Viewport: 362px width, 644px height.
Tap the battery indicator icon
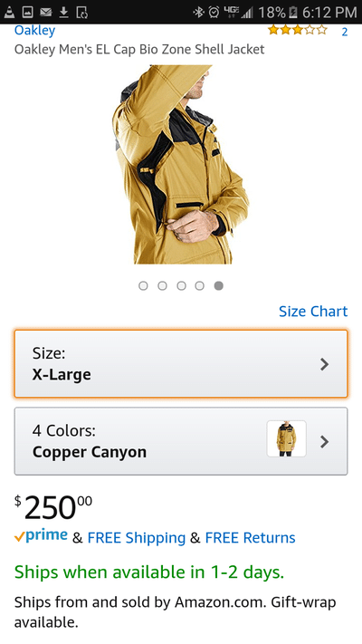(x=293, y=13)
